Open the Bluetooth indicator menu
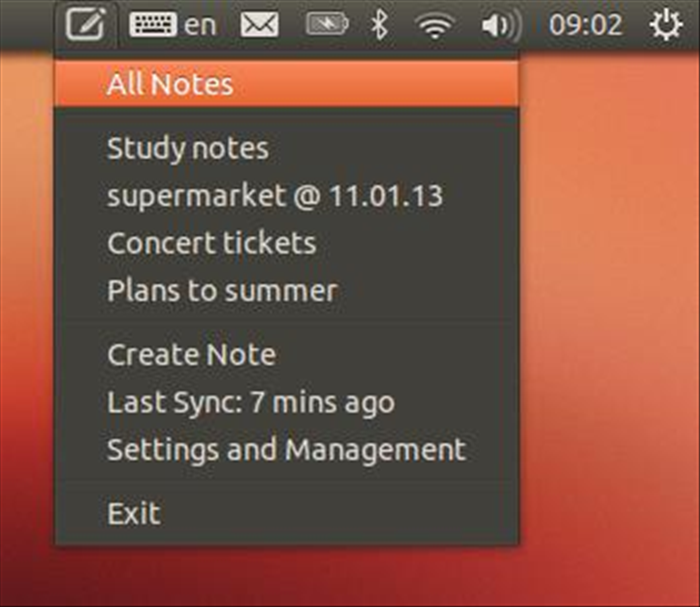 pyautogui.click(x=379, y=24)
